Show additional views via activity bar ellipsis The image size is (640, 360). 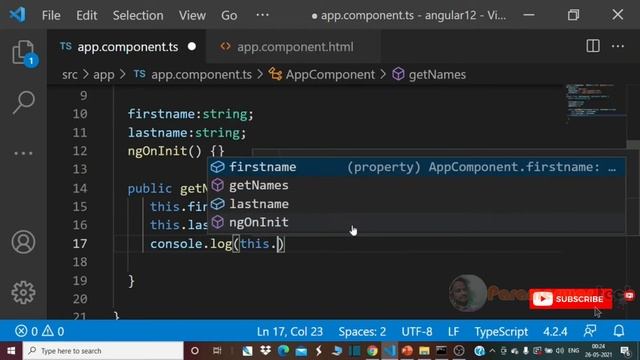coord(23,153)
